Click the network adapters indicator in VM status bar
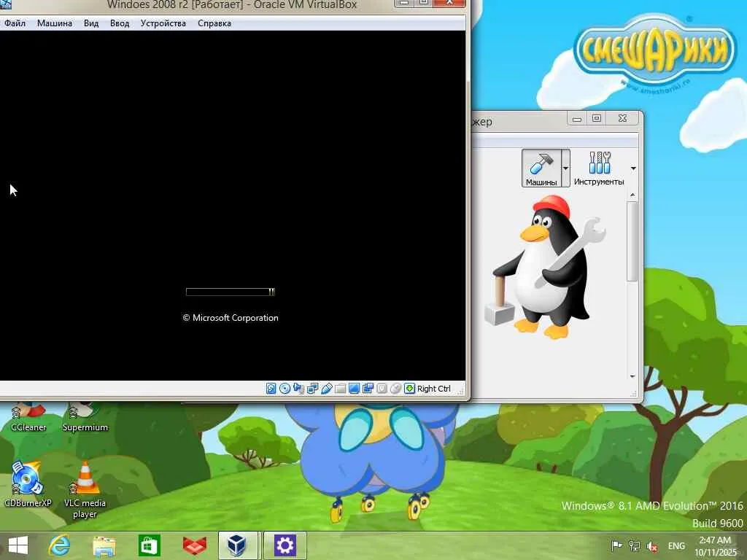This screenshot has width=747, height=560. [x=312, y=389]
